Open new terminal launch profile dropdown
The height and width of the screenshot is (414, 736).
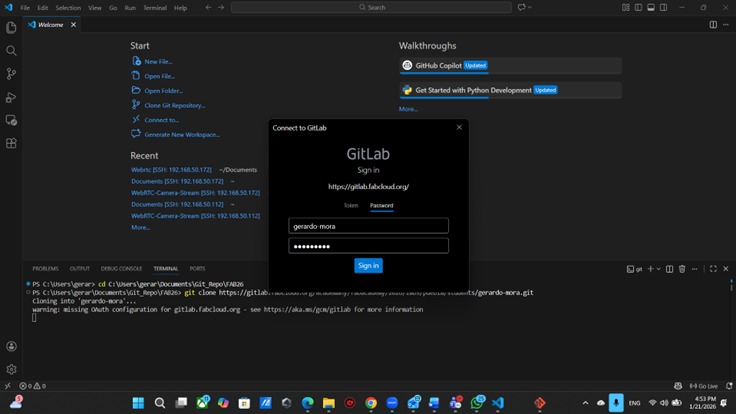click(x=659, y=269)
